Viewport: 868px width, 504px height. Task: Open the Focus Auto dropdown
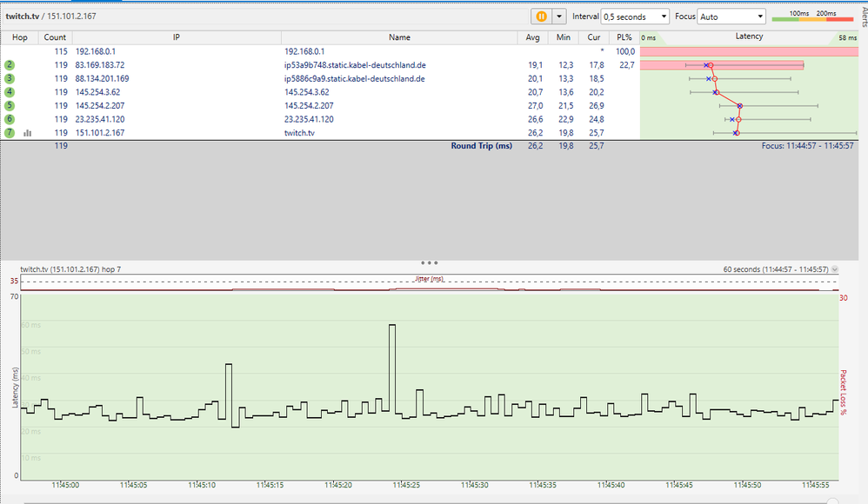pos(731,17)
